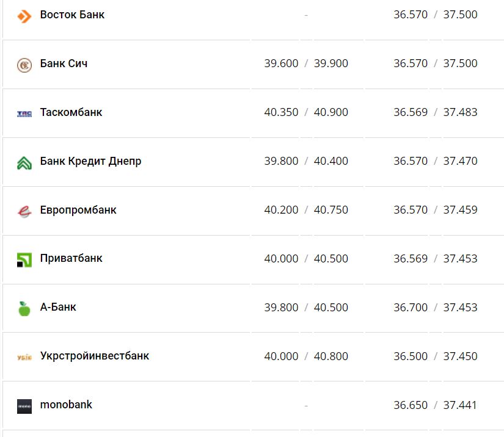Screen dimensions: 504x437
Task: Click the Банк Кредит Днепр green logo
Action: pos(24,163)
